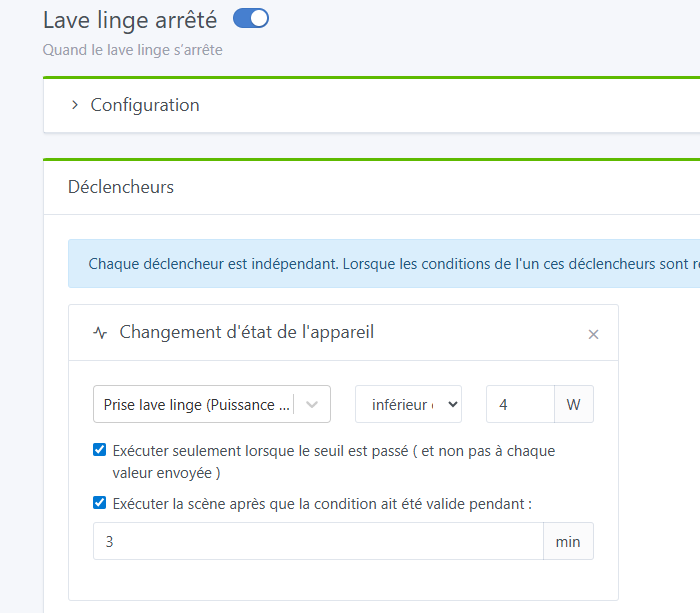Click the Changement d'état de l'appareil heading
The width and height of the screenshot is (700, 613).
click(x=247, y=332)
